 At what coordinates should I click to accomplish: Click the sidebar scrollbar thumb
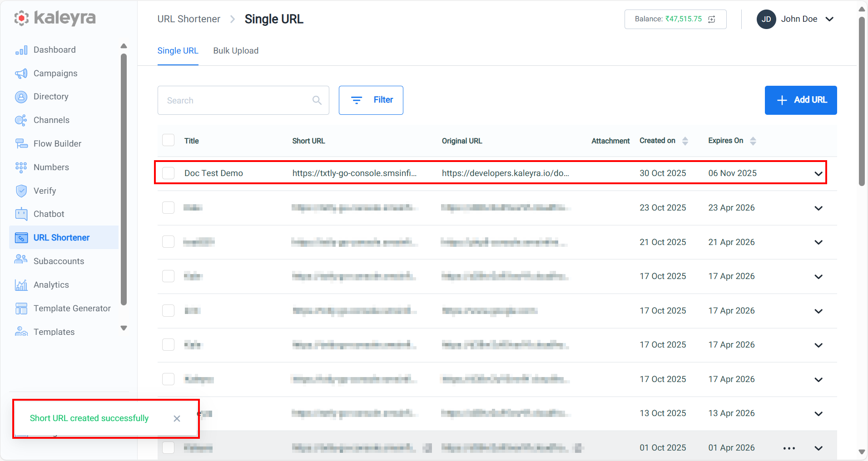[x=124, y=179]
